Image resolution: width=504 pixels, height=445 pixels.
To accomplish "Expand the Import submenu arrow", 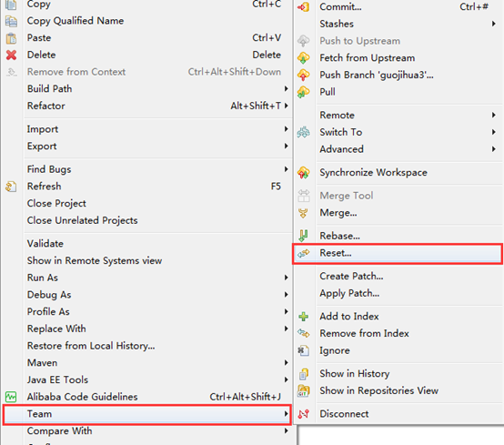I will tap(286, 129).
